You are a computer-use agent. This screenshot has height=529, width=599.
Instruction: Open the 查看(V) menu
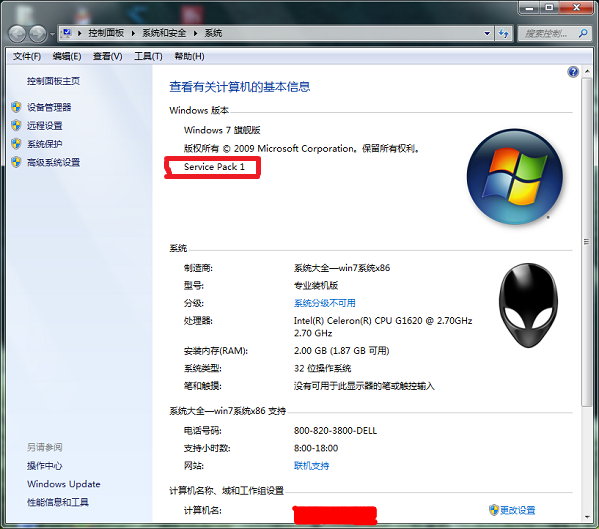pyautogui.click(x=107, y=57)
